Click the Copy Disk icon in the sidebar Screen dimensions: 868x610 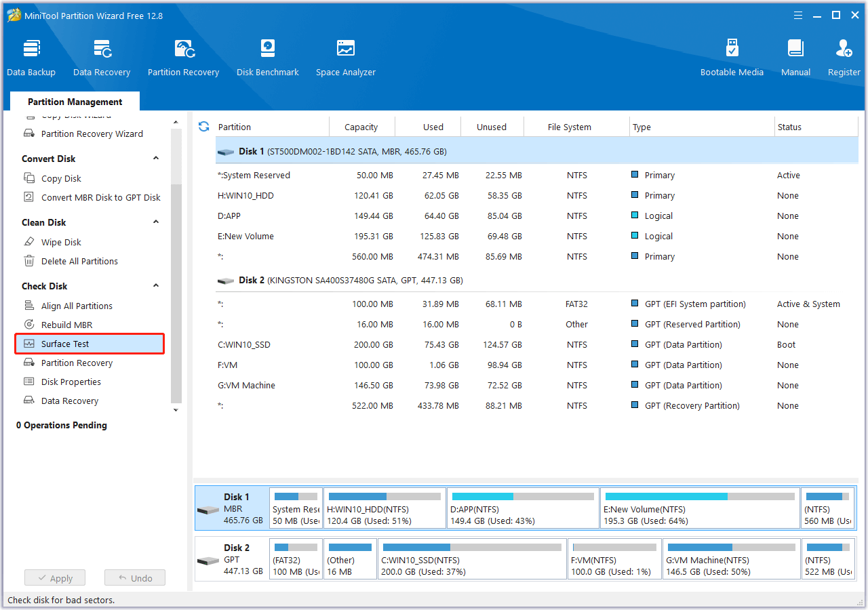(29, 178)
